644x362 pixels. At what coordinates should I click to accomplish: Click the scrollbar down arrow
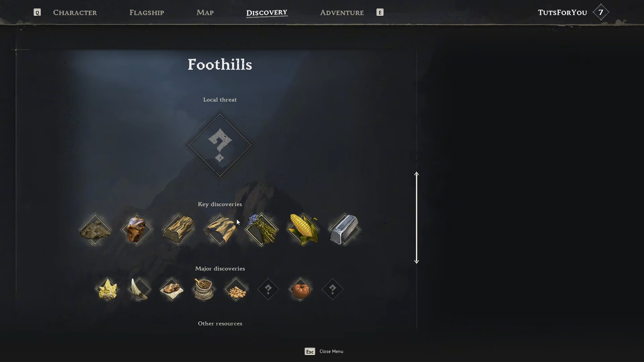point(416,261)
